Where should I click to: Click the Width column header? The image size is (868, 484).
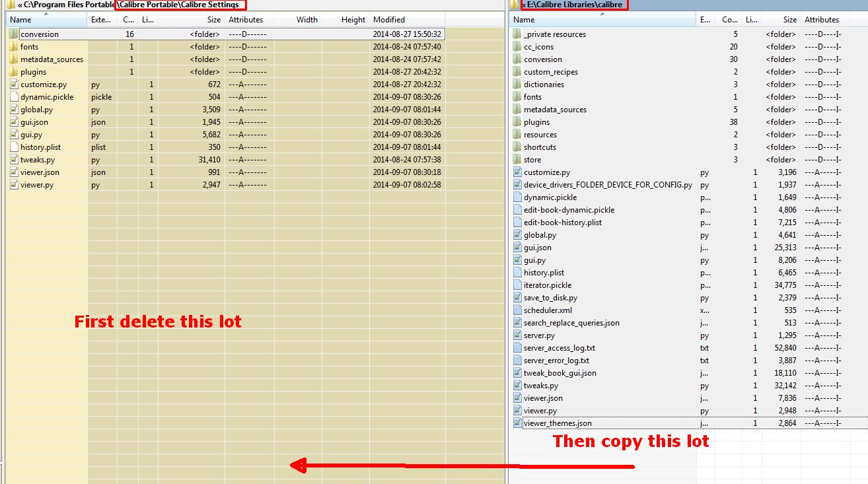298,20
